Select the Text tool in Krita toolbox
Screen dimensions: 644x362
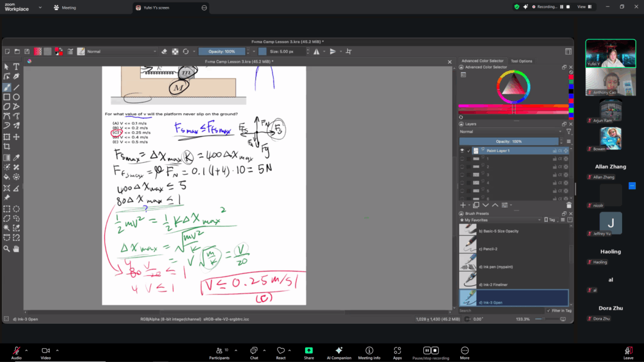(16, 67)
